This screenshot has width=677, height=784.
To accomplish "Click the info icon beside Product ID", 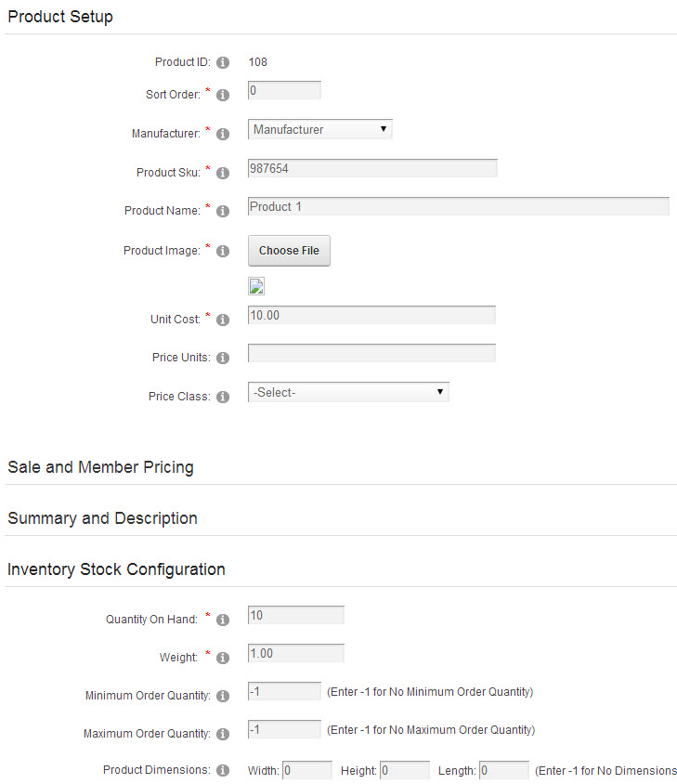I will 223,62.
